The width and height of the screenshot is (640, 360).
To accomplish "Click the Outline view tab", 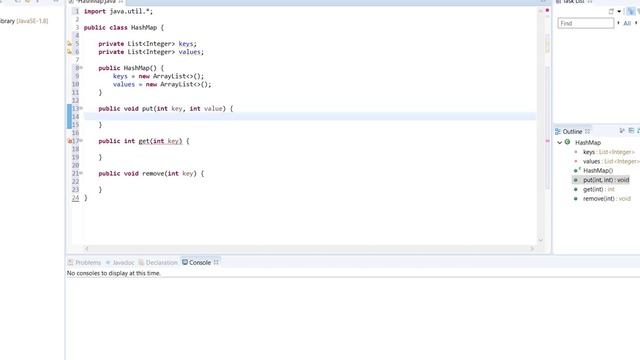I will tap(572, 131).
